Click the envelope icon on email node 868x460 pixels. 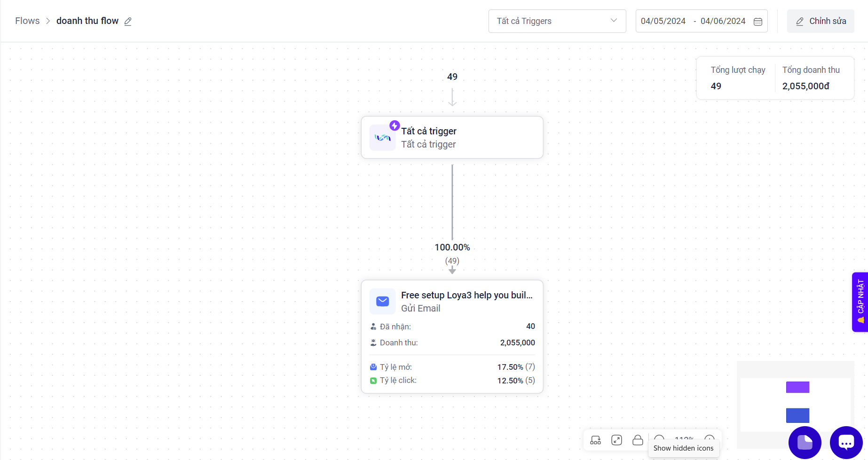point(383,301)
